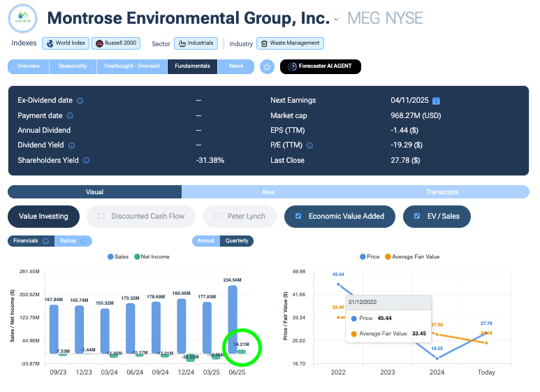Select the Financials toggle option
Screen dimensions: 540x392
(31, 241)
